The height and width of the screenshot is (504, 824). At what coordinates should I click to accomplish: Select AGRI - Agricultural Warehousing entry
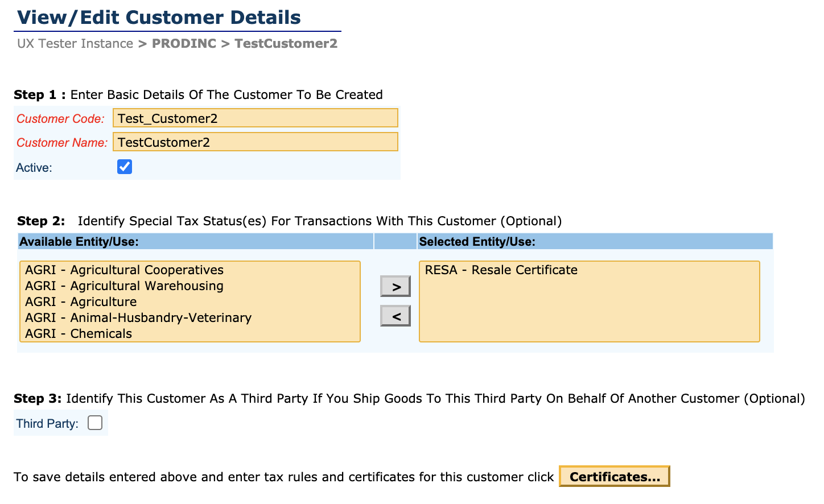(x=125, y=286)
